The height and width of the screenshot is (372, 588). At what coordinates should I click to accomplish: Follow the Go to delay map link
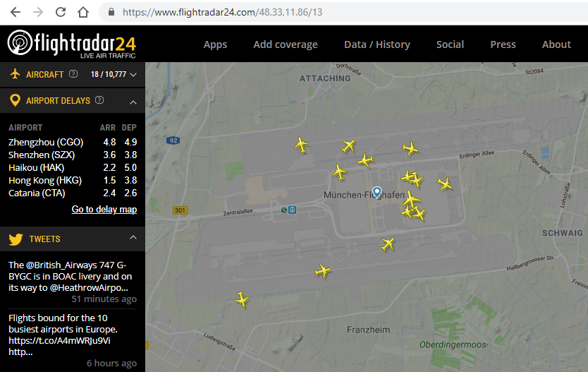click(104, 209)
